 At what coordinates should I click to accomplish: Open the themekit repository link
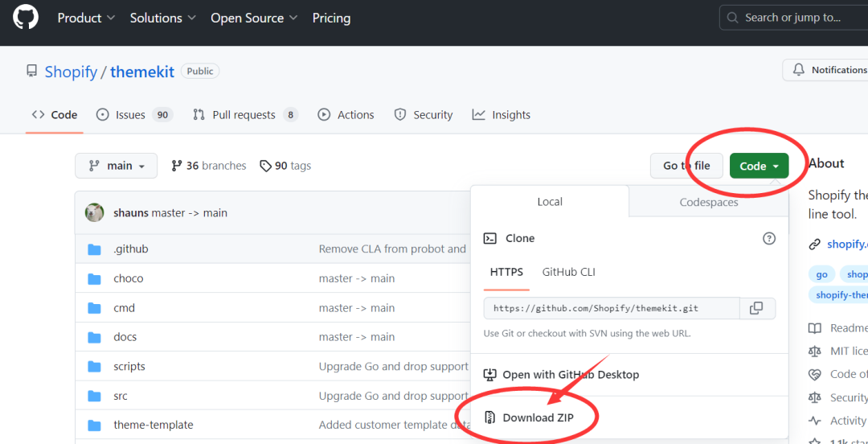coord(142,72)
